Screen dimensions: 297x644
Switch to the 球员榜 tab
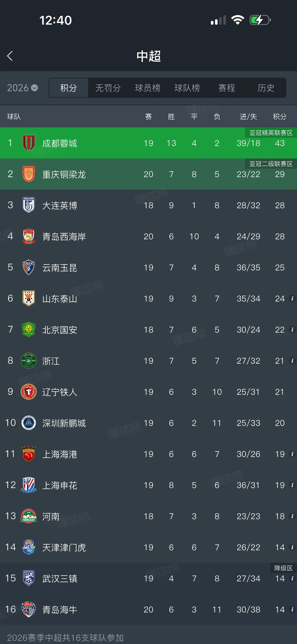[148, 88]
